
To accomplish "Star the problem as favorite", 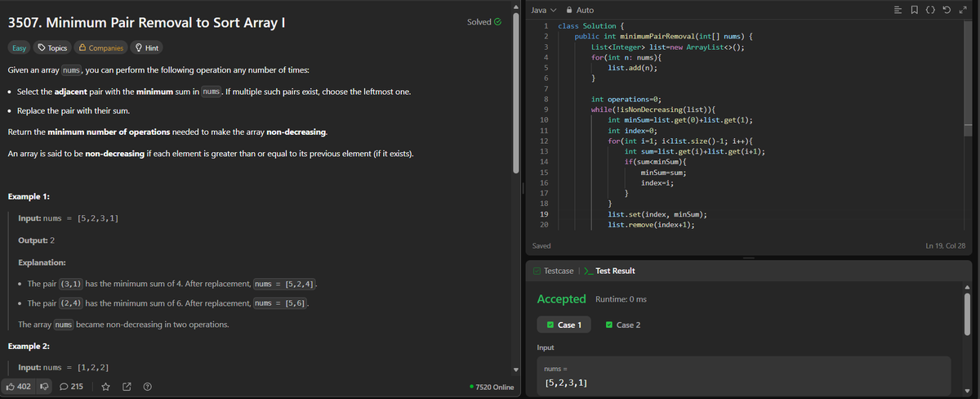I will pos(106,387).
